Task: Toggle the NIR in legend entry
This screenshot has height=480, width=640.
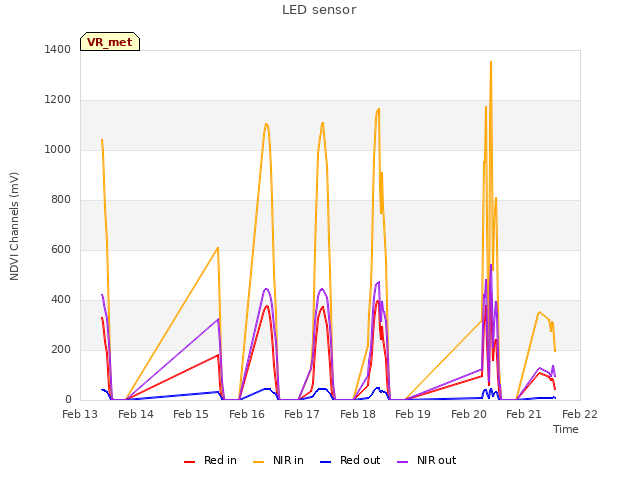Action: (x=278, y=460)
